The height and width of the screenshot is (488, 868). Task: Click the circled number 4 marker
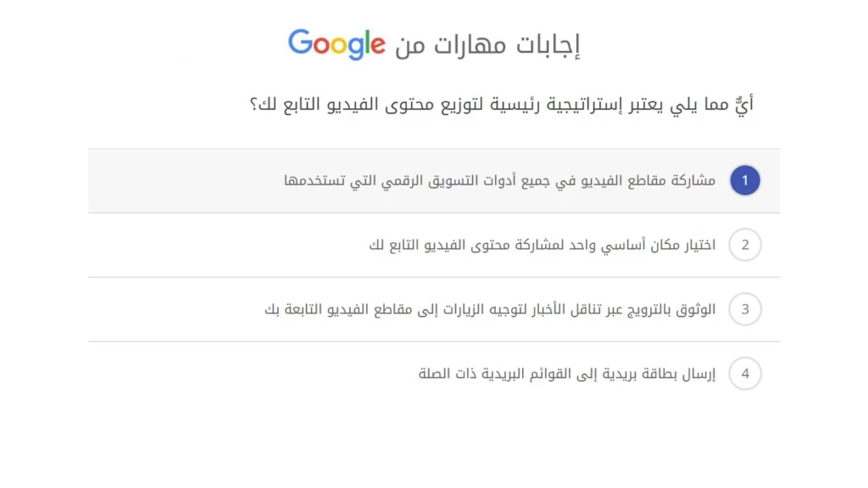744,373
